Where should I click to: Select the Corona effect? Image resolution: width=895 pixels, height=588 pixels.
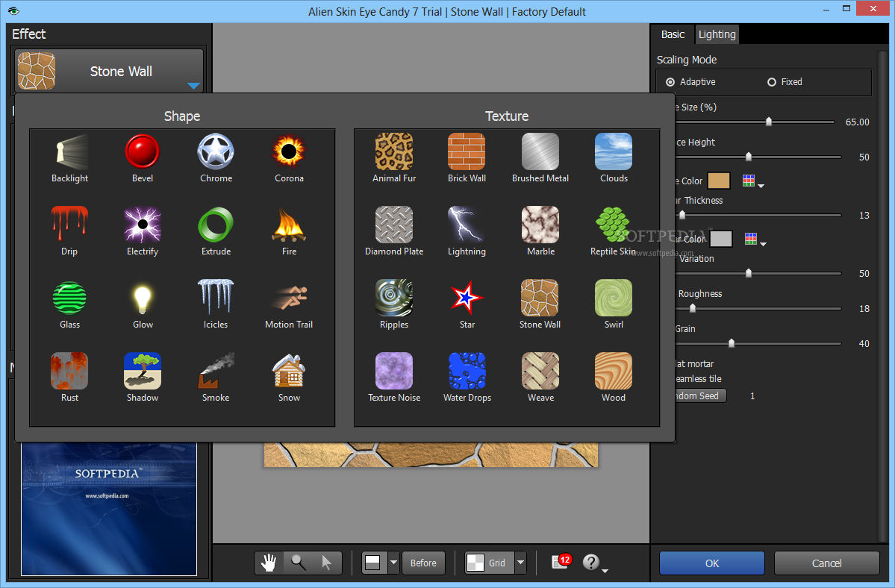pos(289,158)
